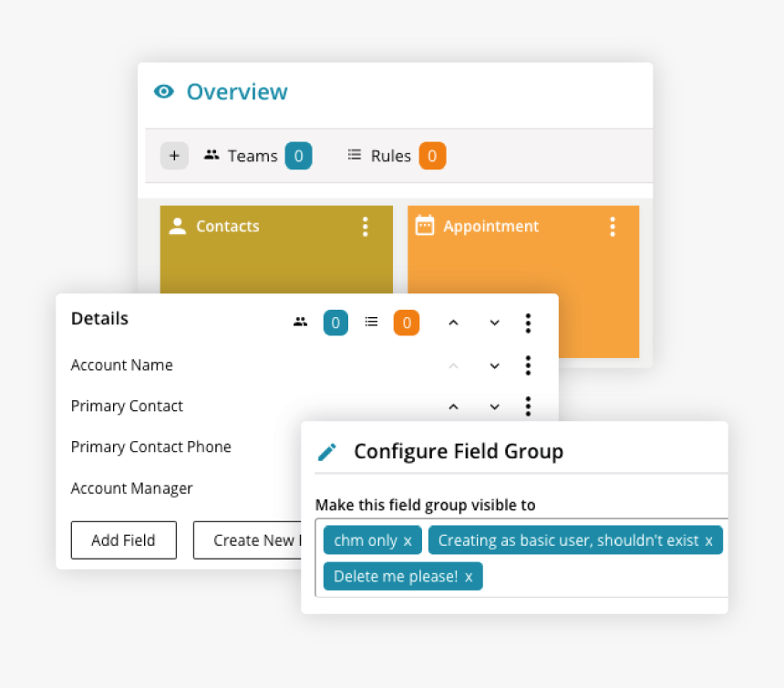Move Primary Contact field up
784x688 pixels.
point(453,406)
